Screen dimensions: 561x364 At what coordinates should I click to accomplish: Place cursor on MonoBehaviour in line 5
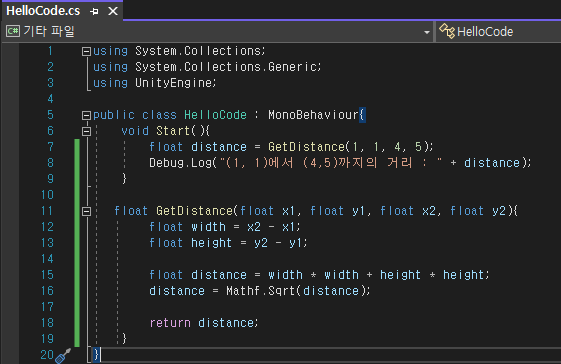(313, 115)
